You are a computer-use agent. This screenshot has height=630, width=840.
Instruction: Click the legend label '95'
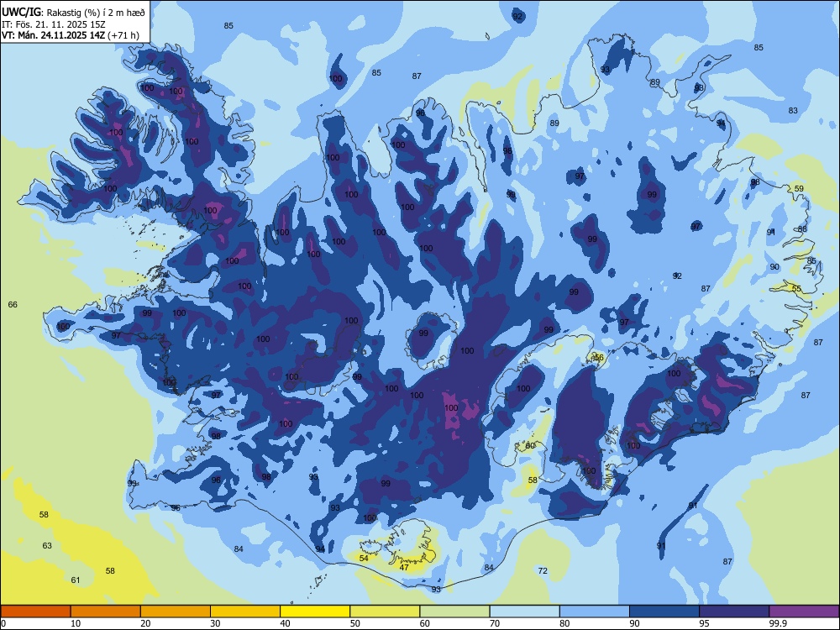click(705, 623)
